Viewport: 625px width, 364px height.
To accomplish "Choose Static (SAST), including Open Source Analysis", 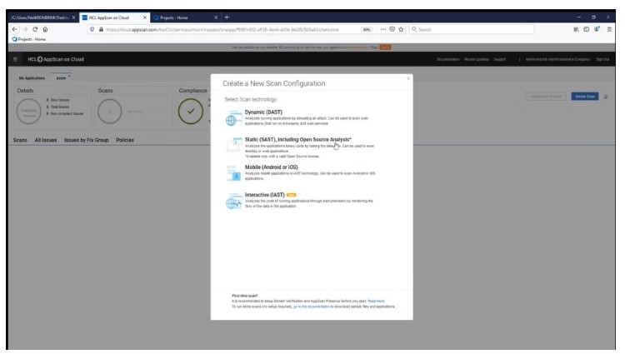I will (x=297, y=140).
